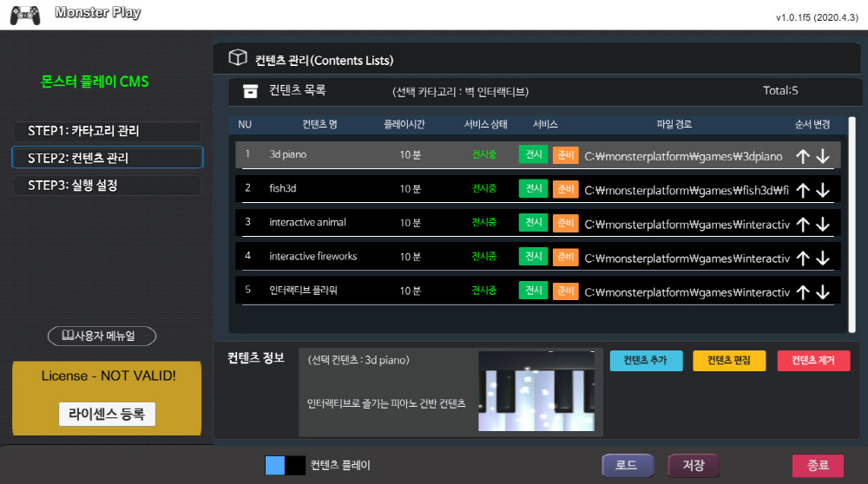Shift interactive fireworks down using the down arrow
The height and width of the screenshot is (484, 868).
823,258
